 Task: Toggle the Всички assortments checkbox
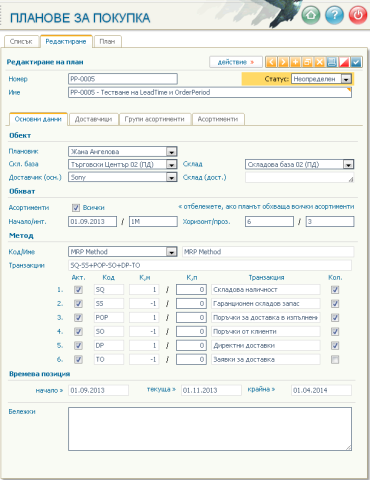(x=76, y=208)
